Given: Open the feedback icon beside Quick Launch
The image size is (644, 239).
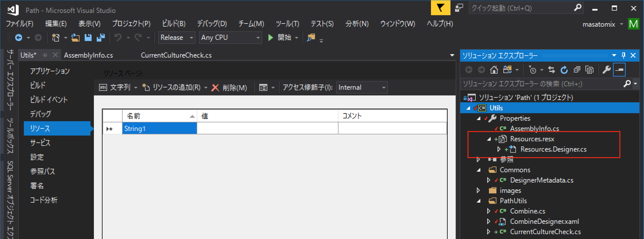Looking at the screenshot, I should [x=459, y=8].
